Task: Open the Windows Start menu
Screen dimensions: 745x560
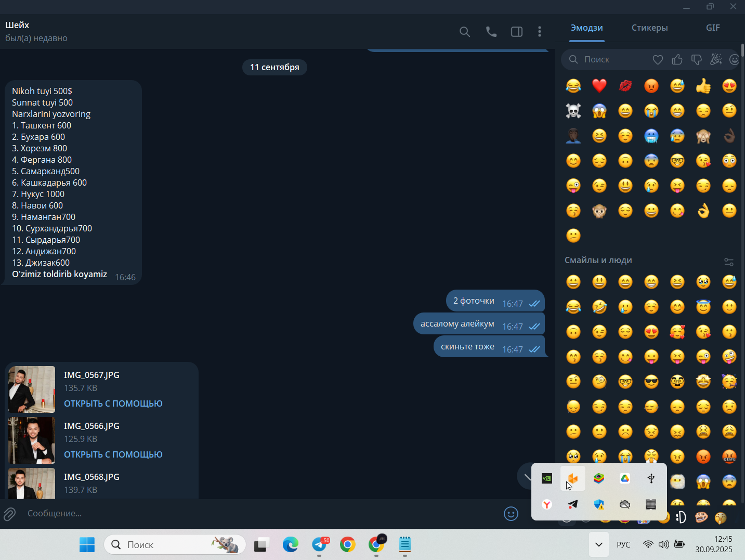Action: (87, 544)
